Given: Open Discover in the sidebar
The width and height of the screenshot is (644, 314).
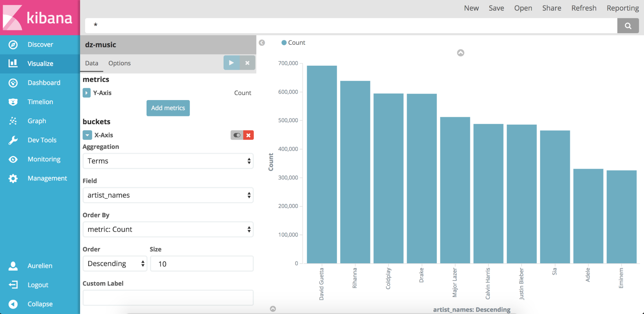Looking at the screenshot, I should pos(40,44).
